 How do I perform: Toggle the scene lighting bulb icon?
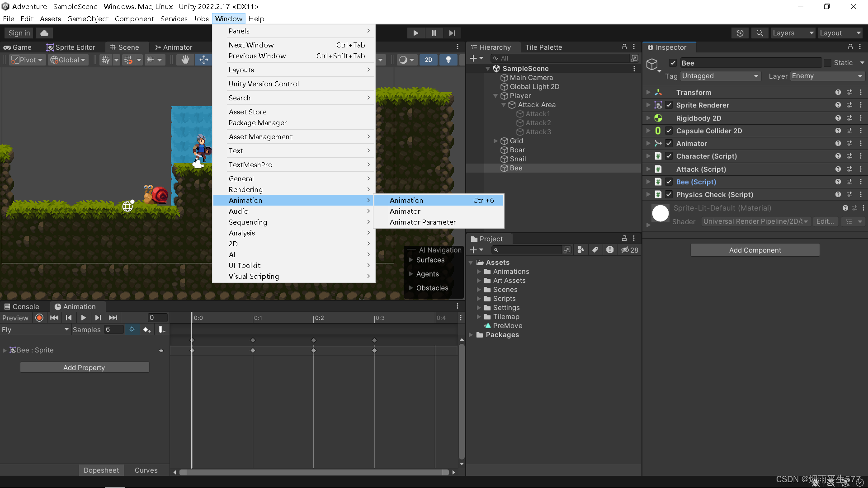pos(448,60)
